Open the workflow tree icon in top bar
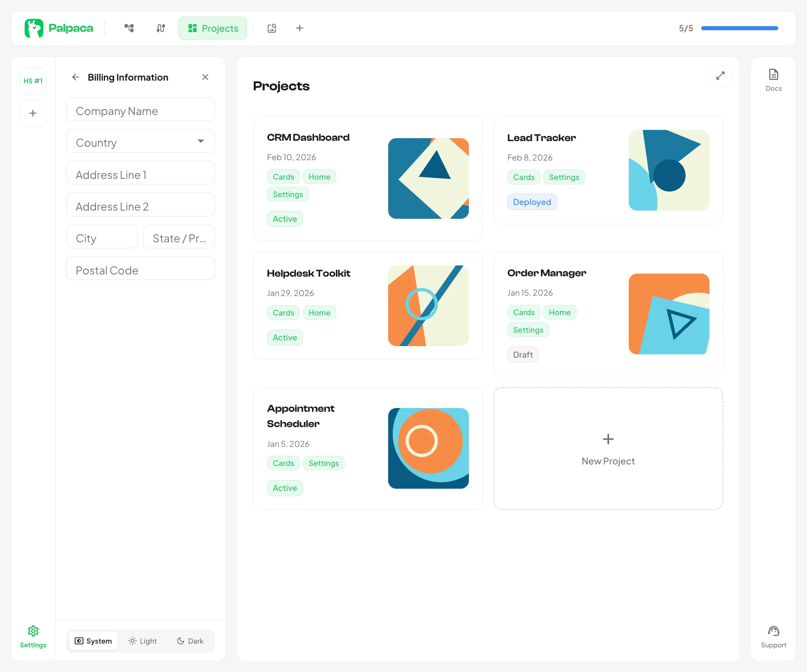 (129, 28)
